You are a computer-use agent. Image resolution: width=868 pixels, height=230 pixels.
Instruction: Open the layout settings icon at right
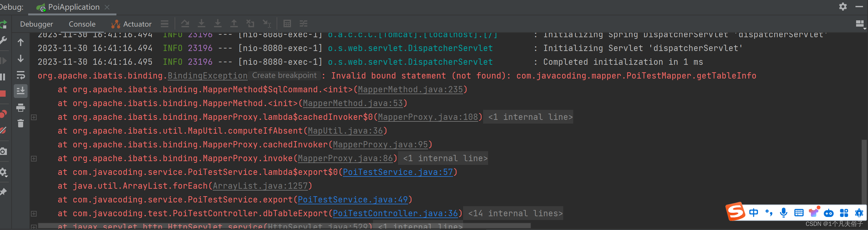pos(860,24)
